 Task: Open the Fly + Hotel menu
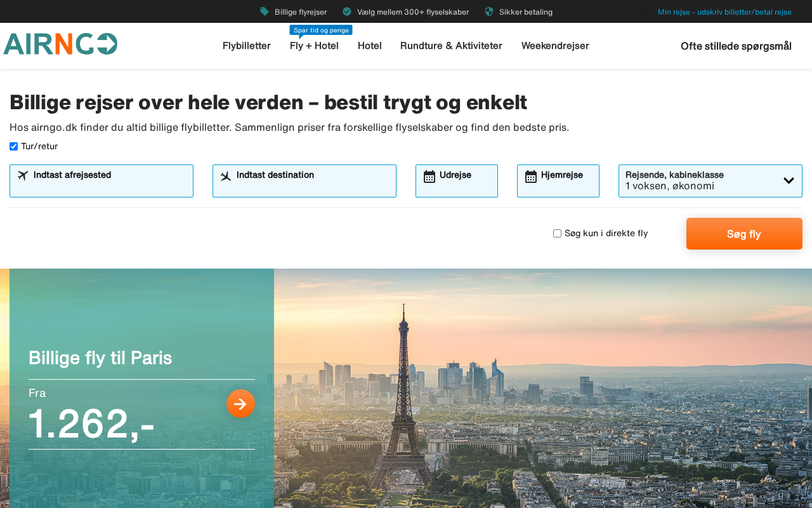(x=314, y=46)
